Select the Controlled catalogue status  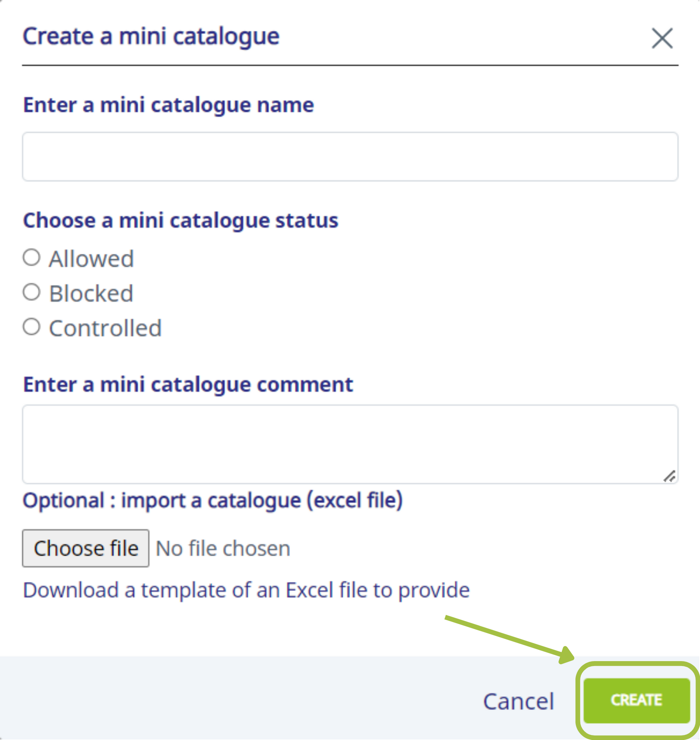pos(32,328)
